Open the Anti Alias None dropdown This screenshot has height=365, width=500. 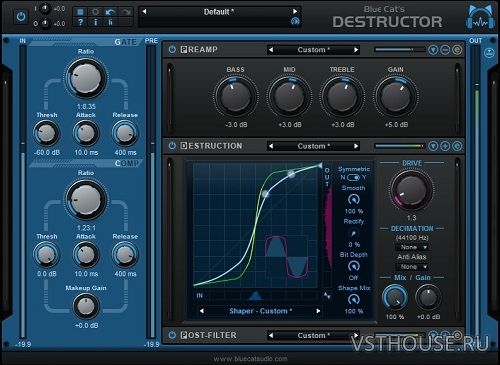[x=412, y=267]
